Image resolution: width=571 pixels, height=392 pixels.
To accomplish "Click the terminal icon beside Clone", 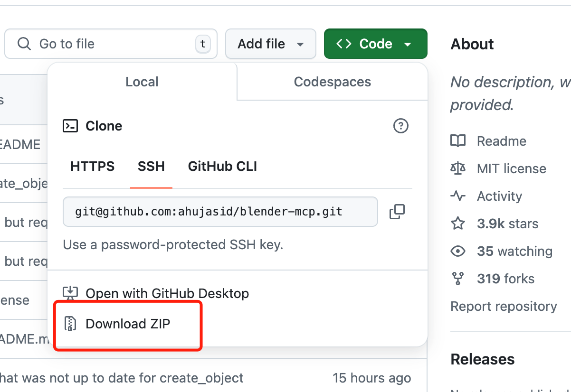I will coord(70,126).
